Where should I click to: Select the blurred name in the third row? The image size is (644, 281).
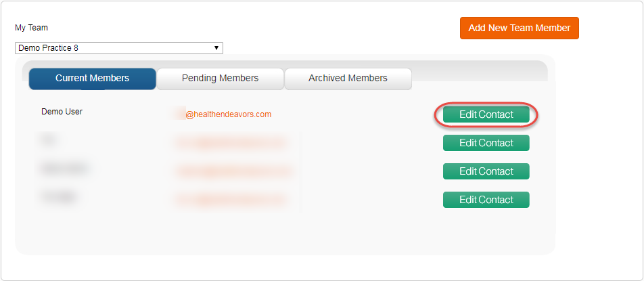64,169
